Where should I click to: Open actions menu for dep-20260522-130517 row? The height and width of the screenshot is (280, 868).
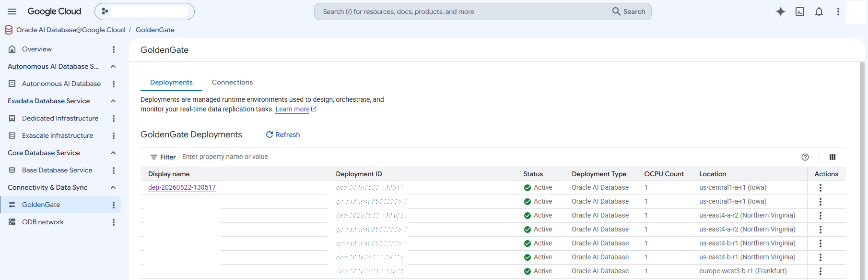click(821, 188)
